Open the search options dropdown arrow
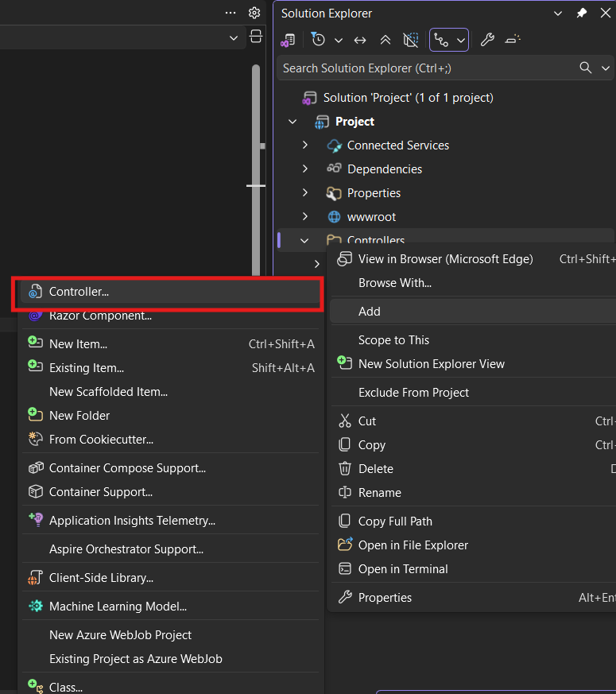The width and height of the screenshot is (616, 694). tap(606, 68)
